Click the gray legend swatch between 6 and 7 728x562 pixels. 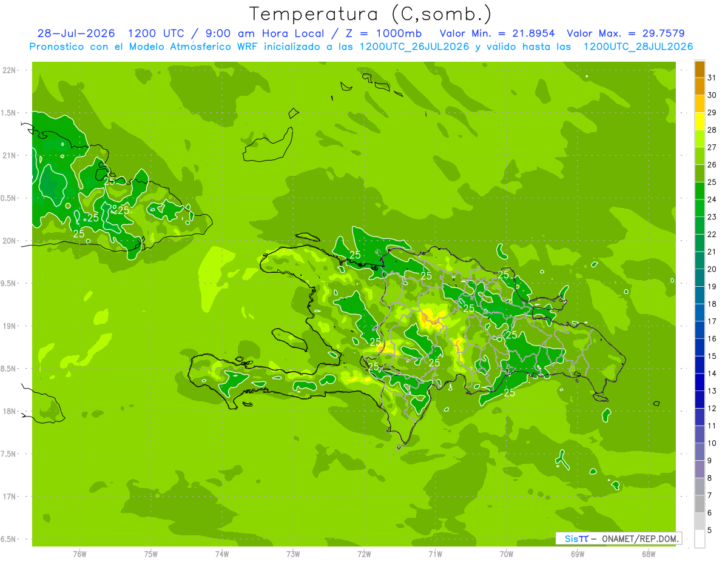coord(699,504)
